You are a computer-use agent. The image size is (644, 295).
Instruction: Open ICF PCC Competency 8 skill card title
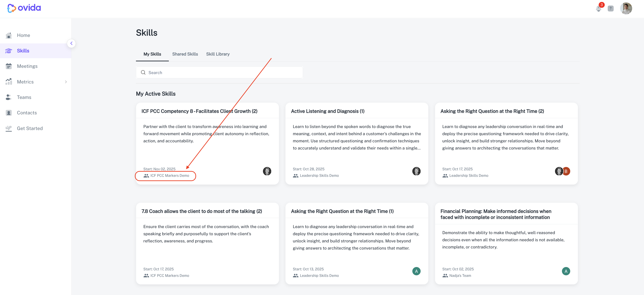199,111
